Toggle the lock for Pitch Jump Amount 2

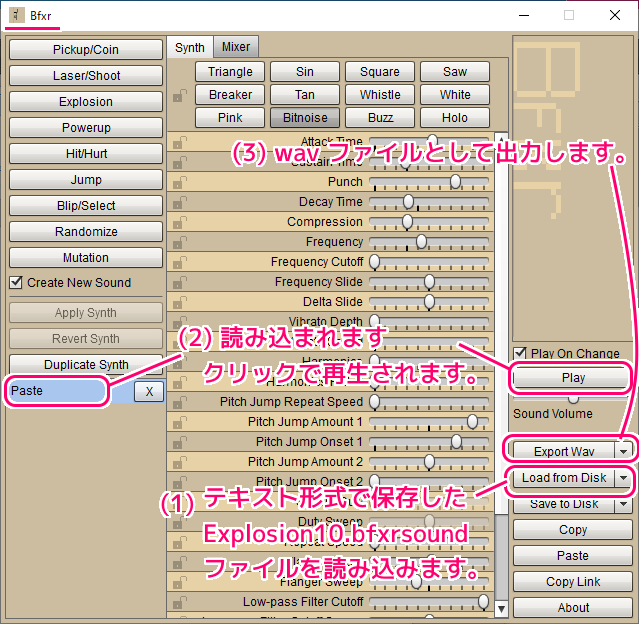(180, 462)
